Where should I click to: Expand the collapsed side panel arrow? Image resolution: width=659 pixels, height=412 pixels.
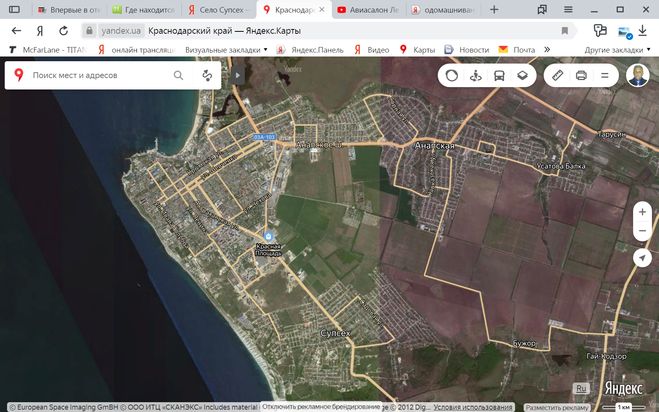coord(237,75)
